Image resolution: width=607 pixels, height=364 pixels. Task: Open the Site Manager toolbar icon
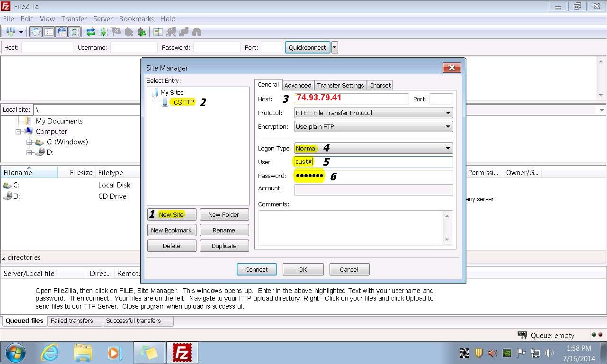point(9,32)
